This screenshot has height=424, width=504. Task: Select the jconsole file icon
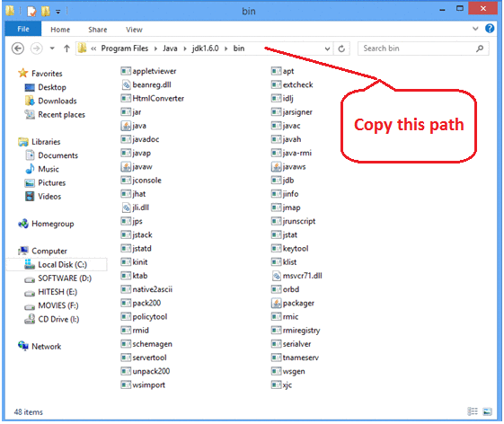tap(126, 181)
